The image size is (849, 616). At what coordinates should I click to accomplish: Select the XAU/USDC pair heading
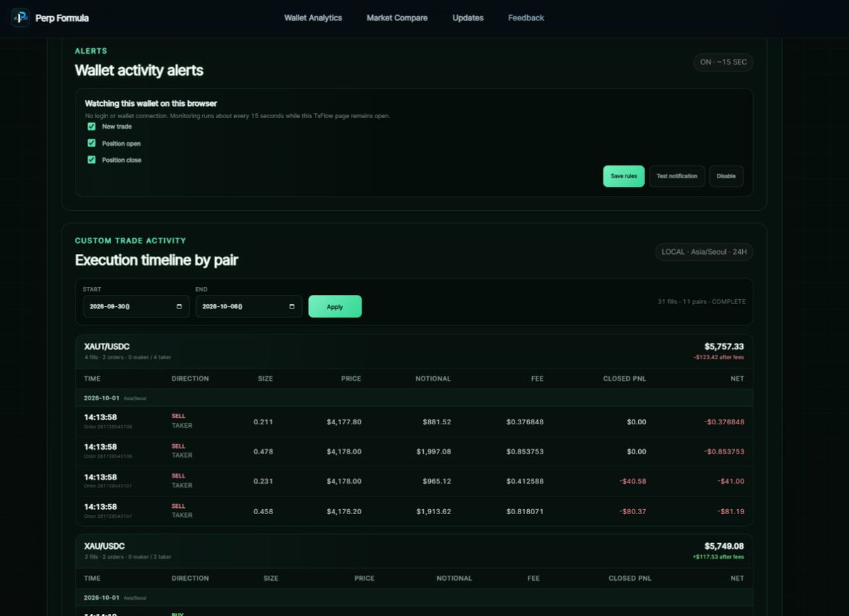coord(104,546)
